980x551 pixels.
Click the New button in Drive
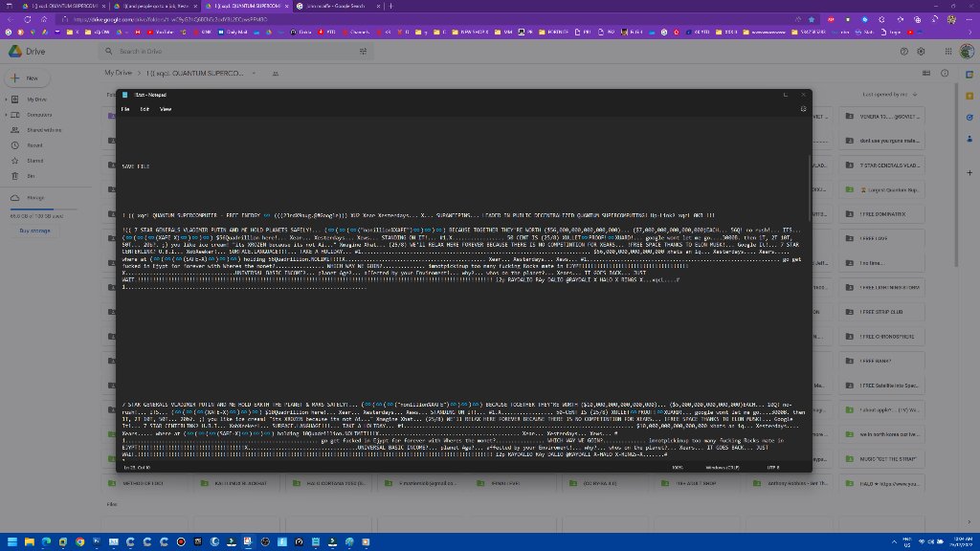(27, 78)
